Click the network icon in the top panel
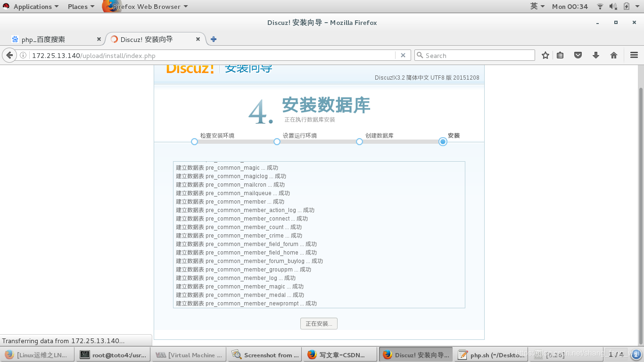The height and width of the screenshot is (362, 644). click(x=600, y=6)
